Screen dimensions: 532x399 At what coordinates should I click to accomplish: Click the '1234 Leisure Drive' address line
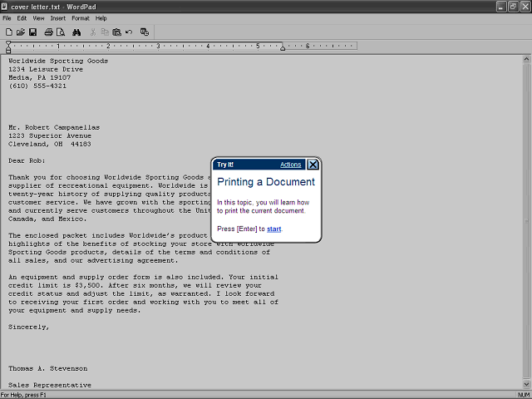[x=46, y=69]
